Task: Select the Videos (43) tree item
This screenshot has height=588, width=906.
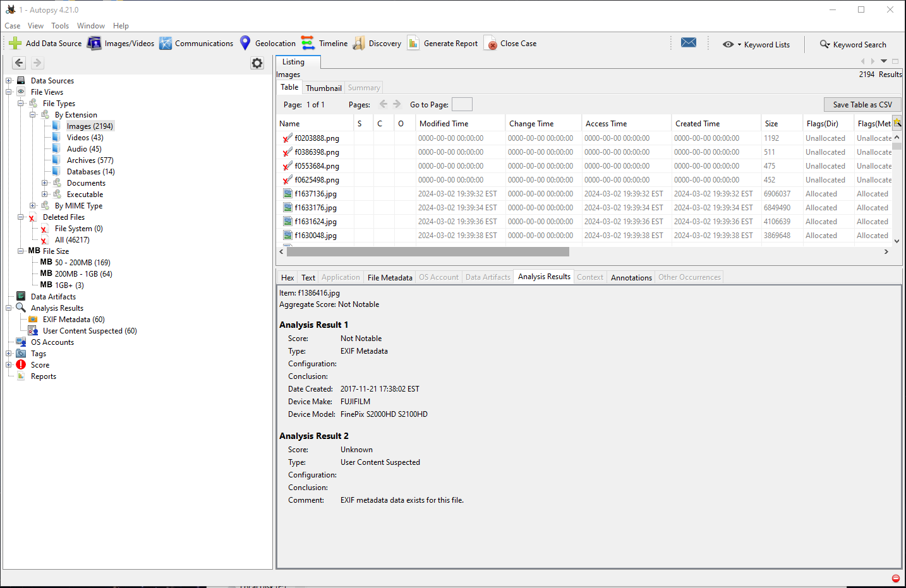Action: [x=85, y=137]
